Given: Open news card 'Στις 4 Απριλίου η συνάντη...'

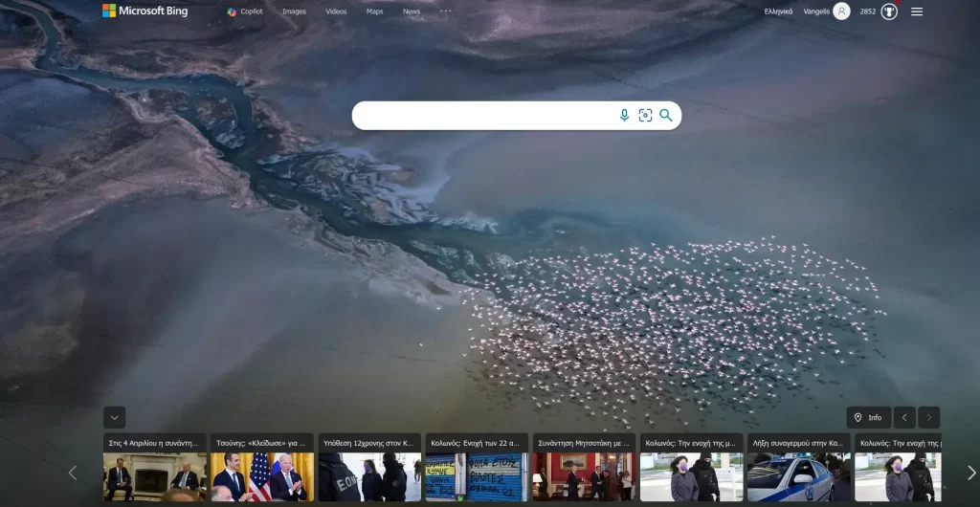Looking at the screenshot, I should (155, 468).
